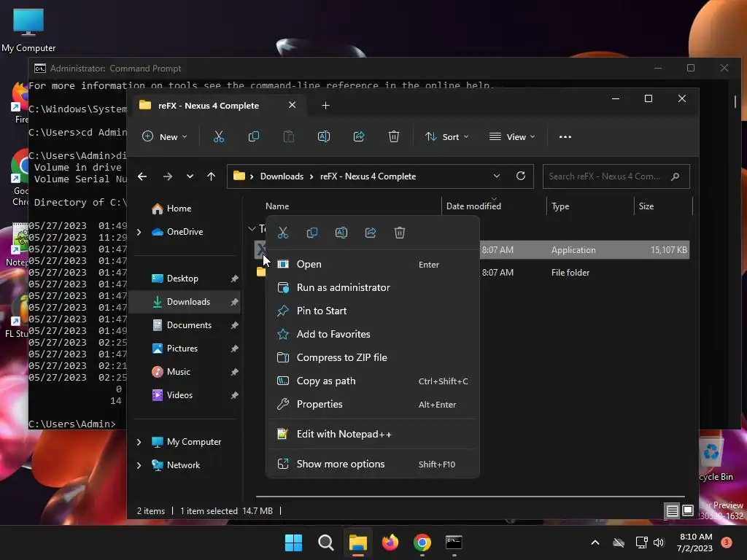Open recent locations dropdown arrow

pos(190,176)
